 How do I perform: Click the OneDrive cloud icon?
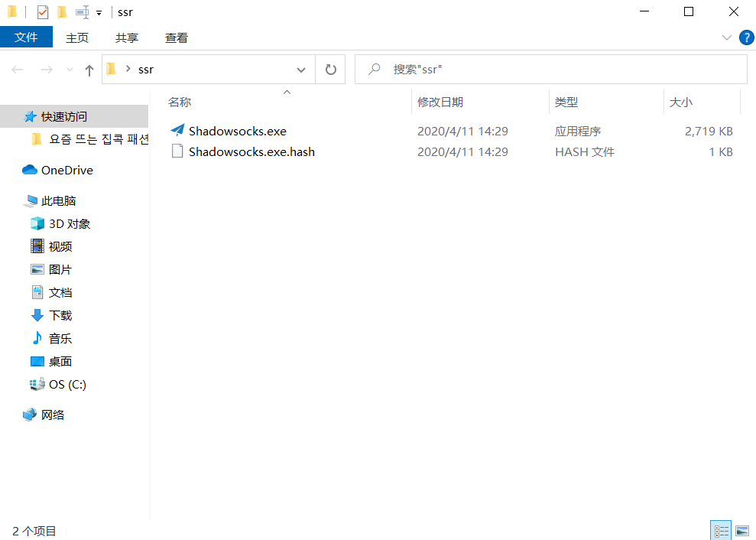click(30, 170)
